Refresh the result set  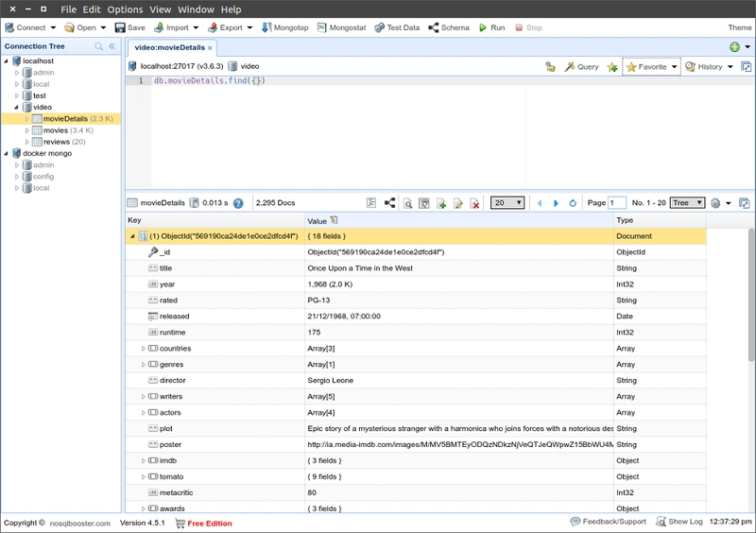(x=573, y=203)
